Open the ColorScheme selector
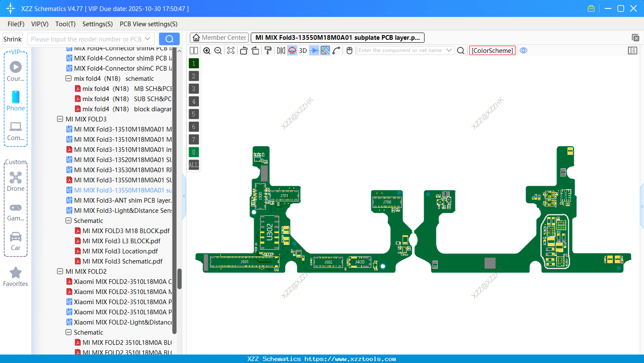644x363 pixels. [x=492, y=50]
